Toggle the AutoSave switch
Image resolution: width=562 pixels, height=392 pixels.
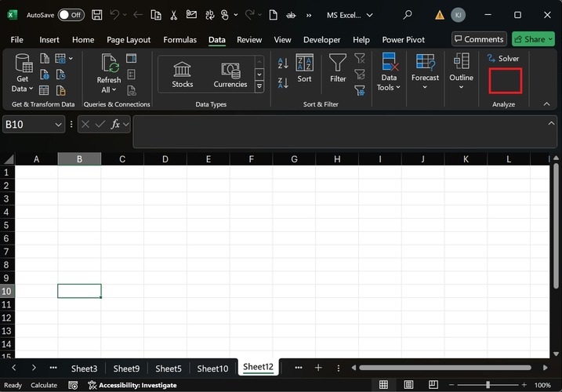click(71, 15)
